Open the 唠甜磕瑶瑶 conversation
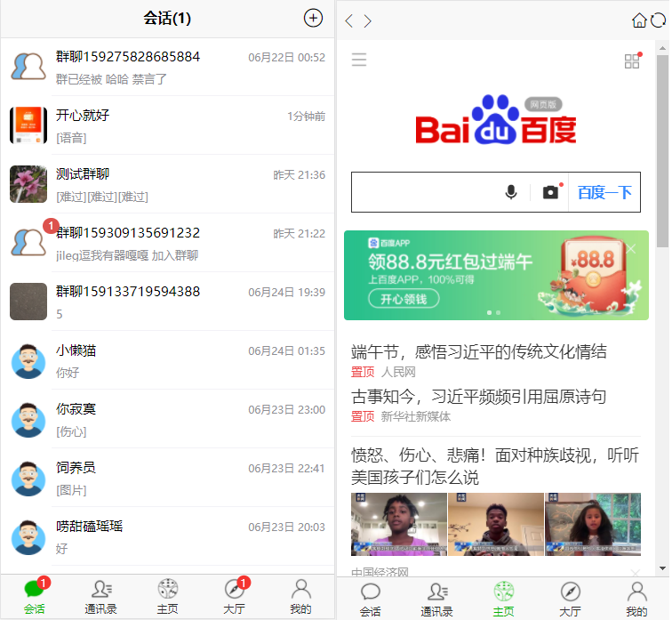The image size is (672, 620). (168, 536)
